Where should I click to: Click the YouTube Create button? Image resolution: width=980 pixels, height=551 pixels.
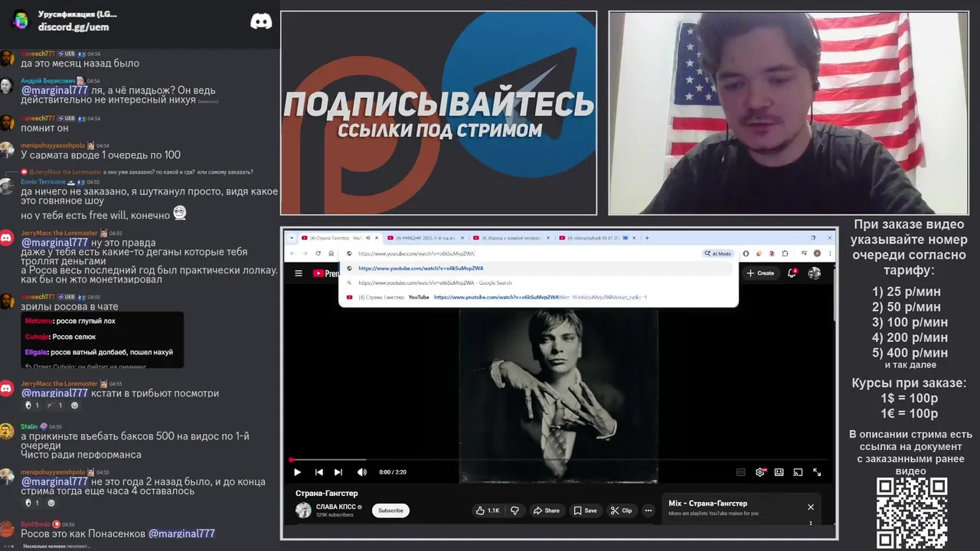tap(761, 273)
